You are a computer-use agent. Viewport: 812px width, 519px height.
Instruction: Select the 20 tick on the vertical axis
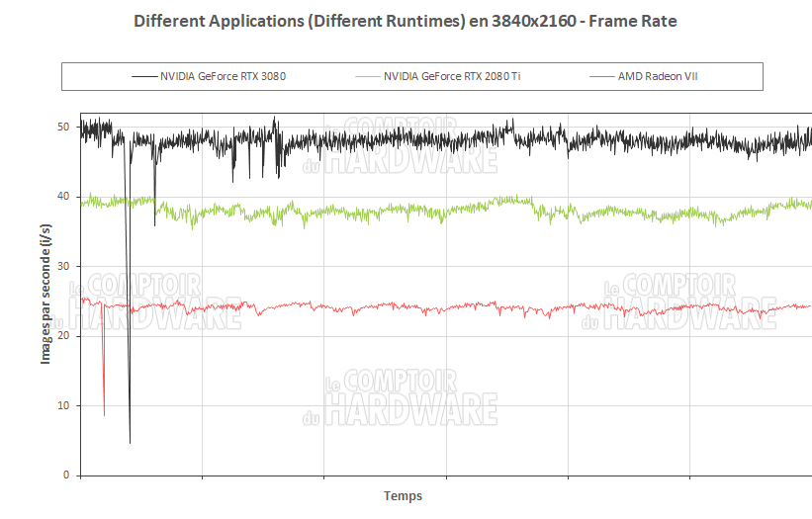pyautogui.click(x=62, y=336)
